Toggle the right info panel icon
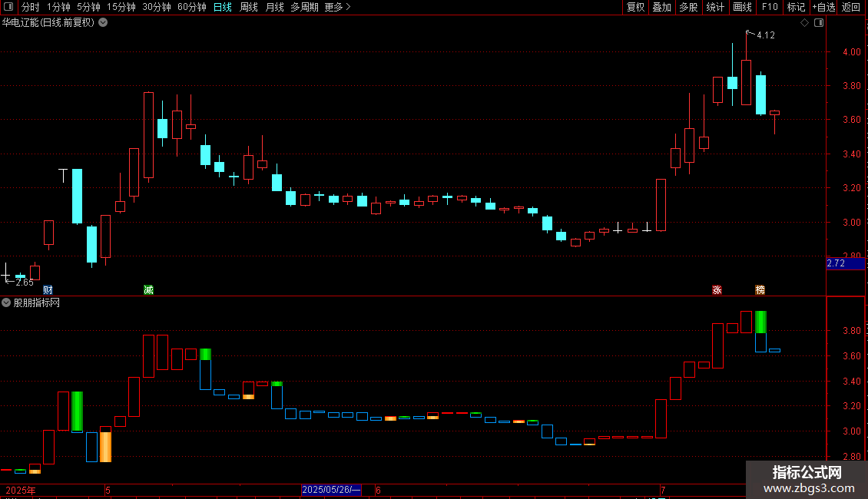This screenshot has width=868, height=499. click(x=819, y=23)
